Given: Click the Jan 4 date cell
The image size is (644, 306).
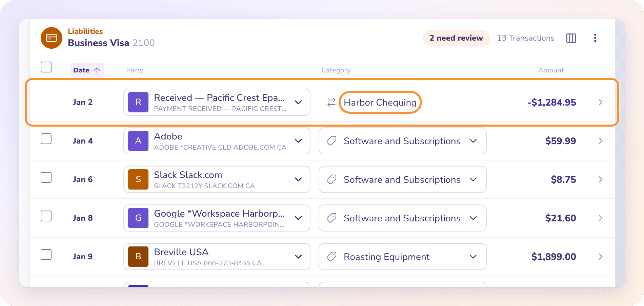Looking at the screenshot, I should (x=83, y=141).
